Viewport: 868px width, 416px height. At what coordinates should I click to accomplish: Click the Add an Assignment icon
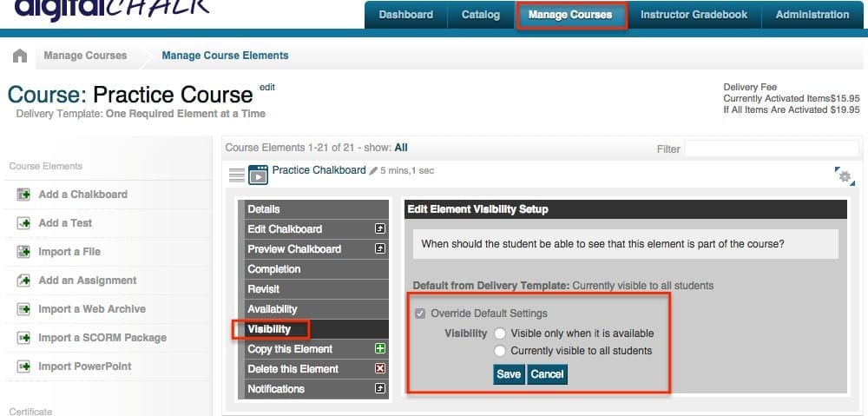point(23,281)
